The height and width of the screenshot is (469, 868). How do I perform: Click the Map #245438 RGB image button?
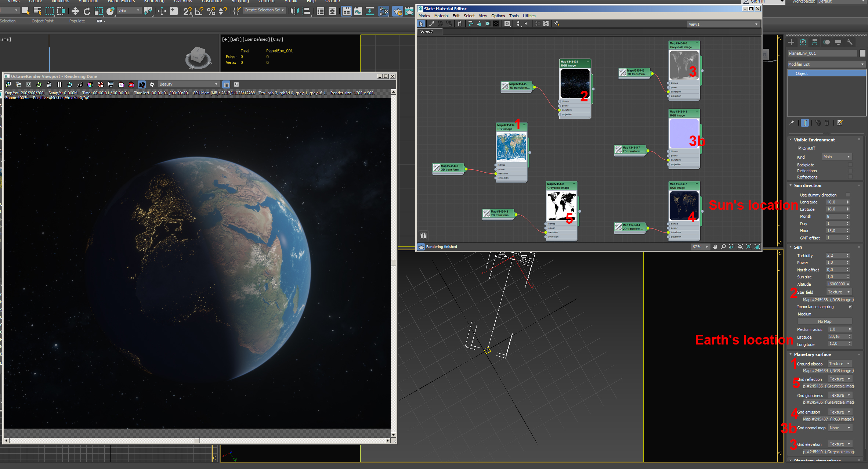tap(828, 300)
